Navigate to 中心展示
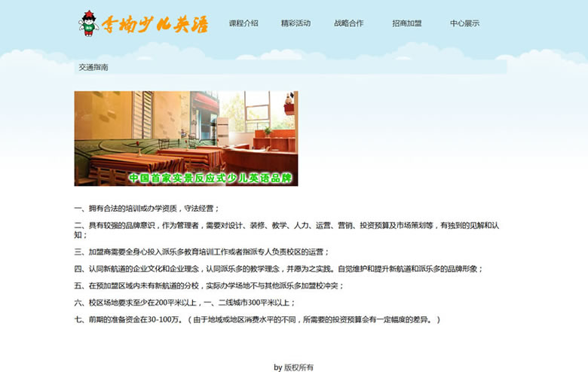 click(464, 23)
